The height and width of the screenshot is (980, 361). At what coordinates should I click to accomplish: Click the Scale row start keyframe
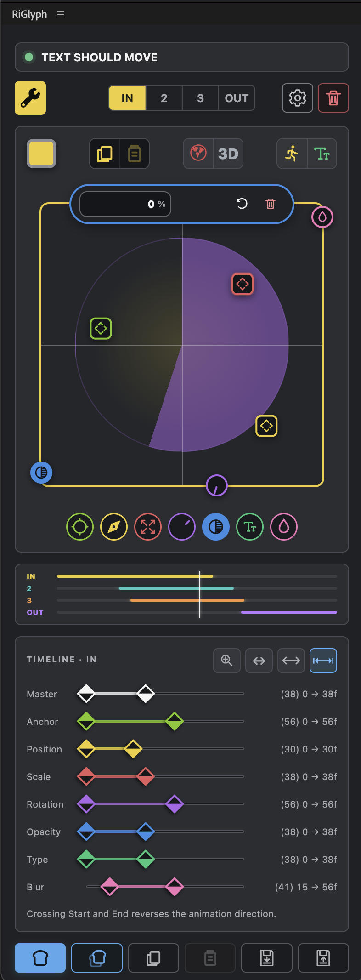point(86,776)
